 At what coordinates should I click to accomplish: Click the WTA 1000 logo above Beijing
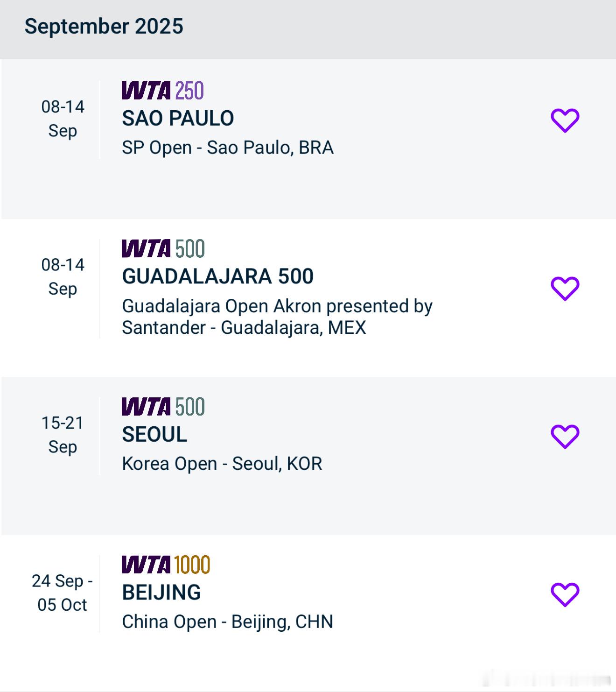click(166, 565)
